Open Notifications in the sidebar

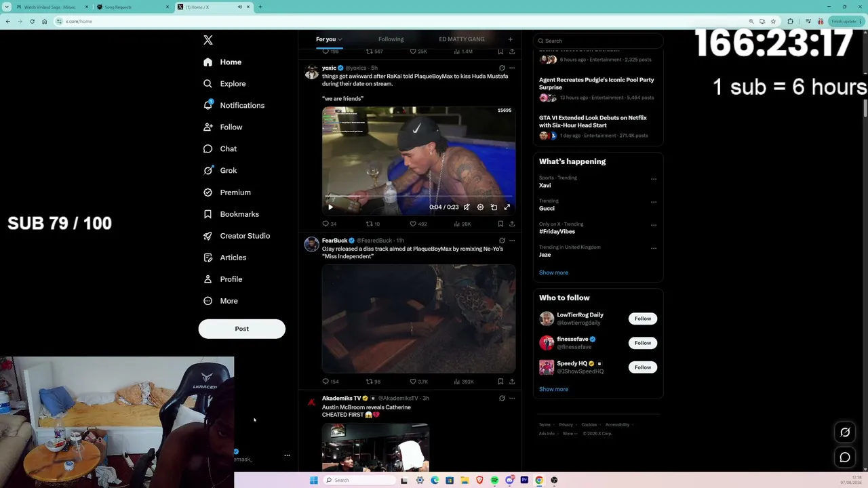(234, 105)
